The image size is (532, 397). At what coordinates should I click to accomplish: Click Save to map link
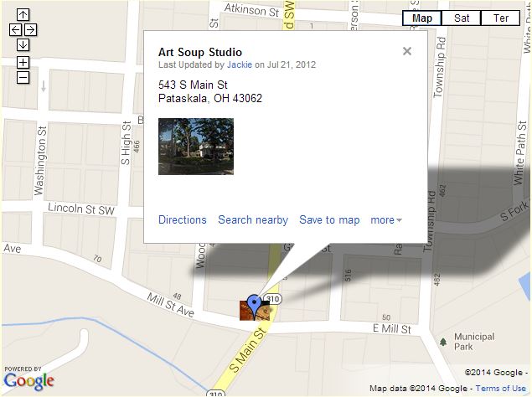pyautogui.click(x=329, y=220)
